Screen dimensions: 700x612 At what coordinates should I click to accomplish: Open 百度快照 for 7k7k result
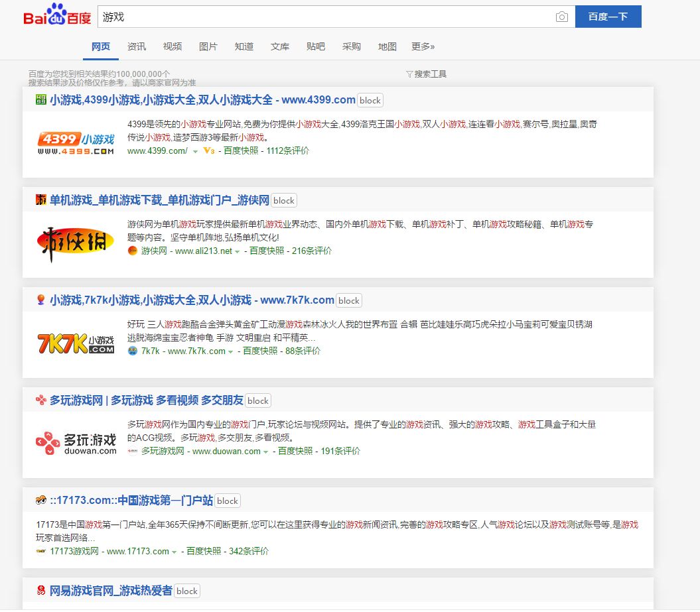pos(260,351)
